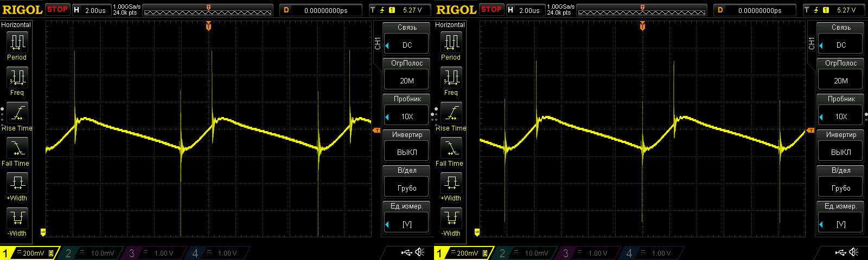This screenshot has width=868, height=260.
Task: Click the speaker sound icon in left screenshot
Action: (x=419, y=252)
